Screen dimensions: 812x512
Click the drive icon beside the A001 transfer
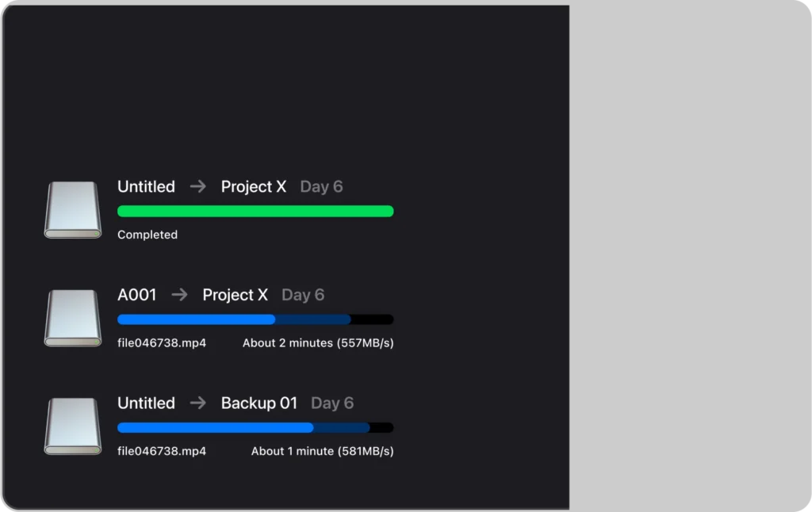(73, 318)
